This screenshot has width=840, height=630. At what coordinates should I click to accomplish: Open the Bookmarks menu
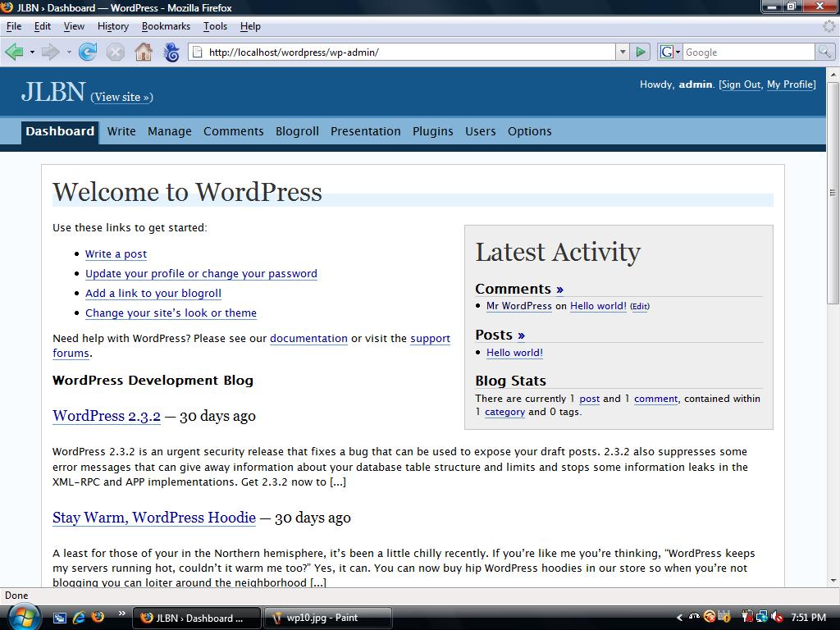coord(166,26)
